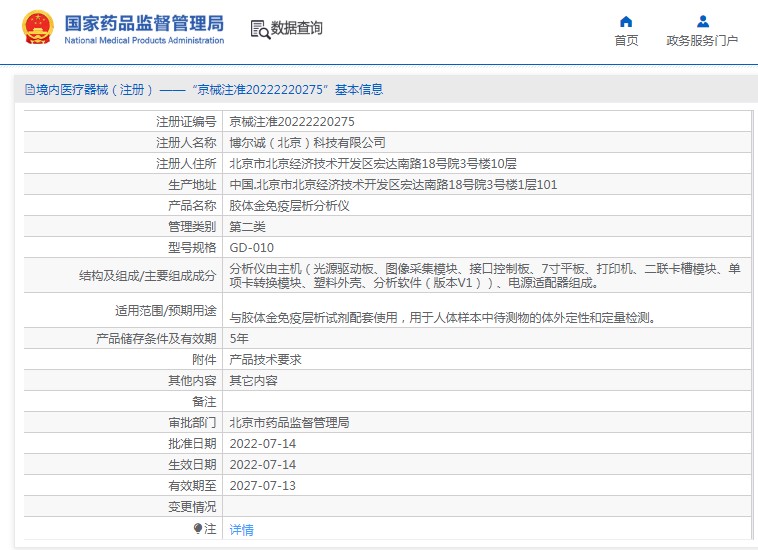The height and width of the screenshot is (550, 758).
Task: Click the 产品技术要求 attachment cell
Action: (265, 360)
